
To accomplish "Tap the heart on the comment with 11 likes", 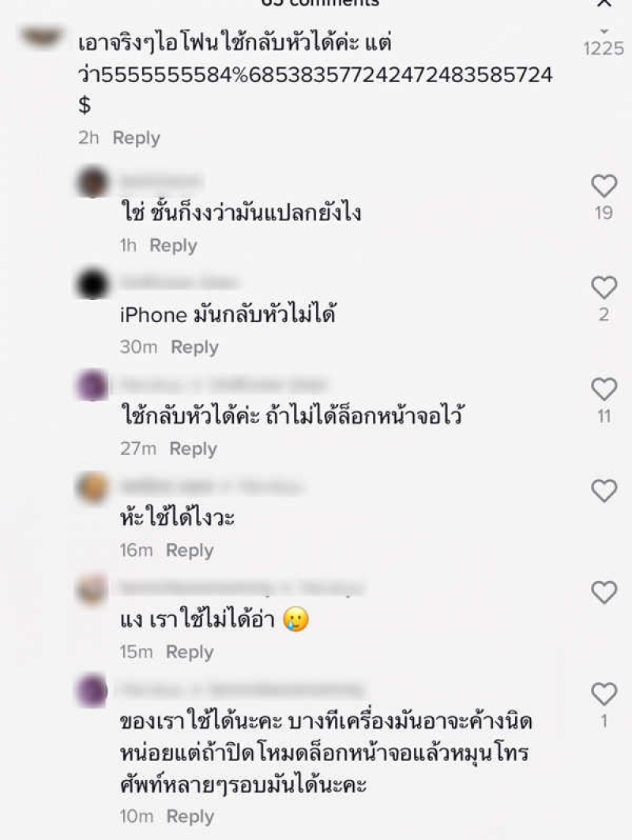I will coord(604,389).
